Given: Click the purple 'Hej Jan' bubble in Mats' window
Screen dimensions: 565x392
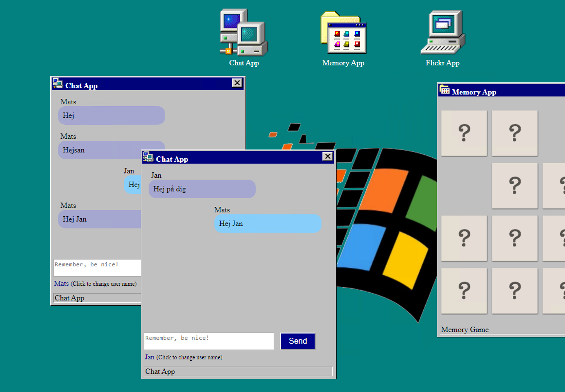Looking at the screenshot, I should click(100, 219).
